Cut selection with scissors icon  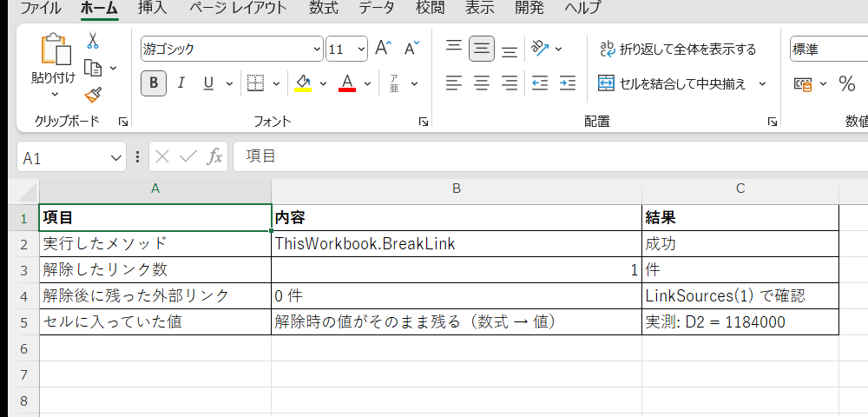pyautogui.click(x=93, y=41)
